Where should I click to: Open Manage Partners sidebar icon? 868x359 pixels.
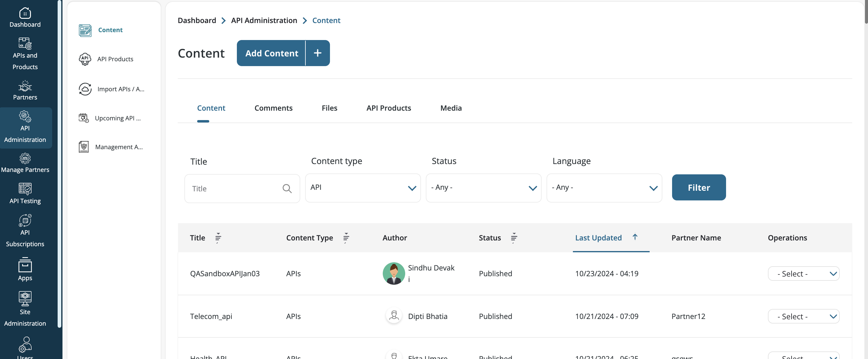pos(25,158)
